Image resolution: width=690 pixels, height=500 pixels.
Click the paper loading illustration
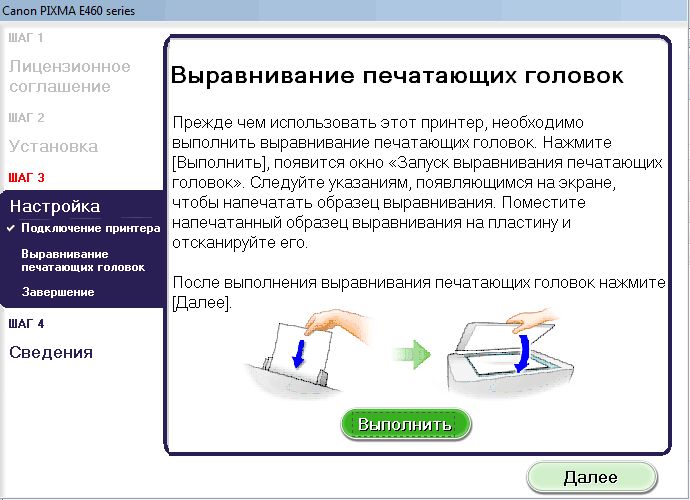tap(307, 355)
